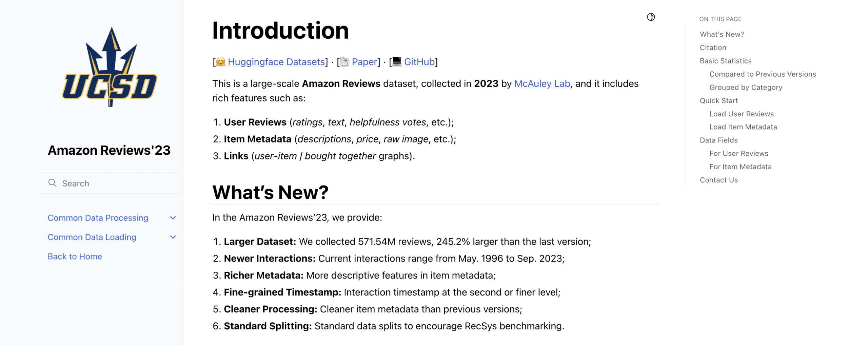Visit the McAuley Lab link

(x=541, y=83)
